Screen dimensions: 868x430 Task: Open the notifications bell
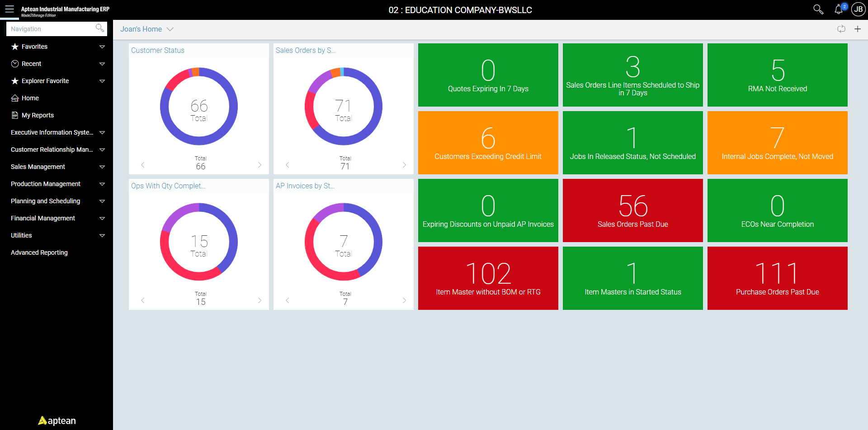839,9
